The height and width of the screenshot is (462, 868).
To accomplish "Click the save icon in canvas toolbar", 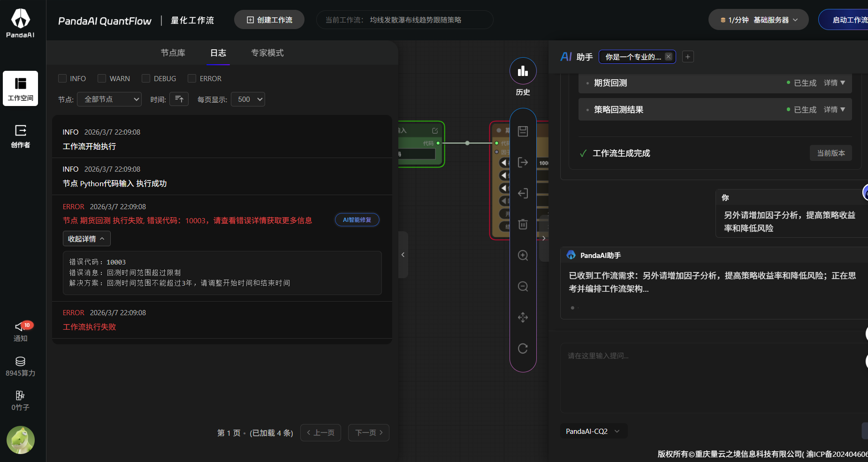I will pos(523,131).
